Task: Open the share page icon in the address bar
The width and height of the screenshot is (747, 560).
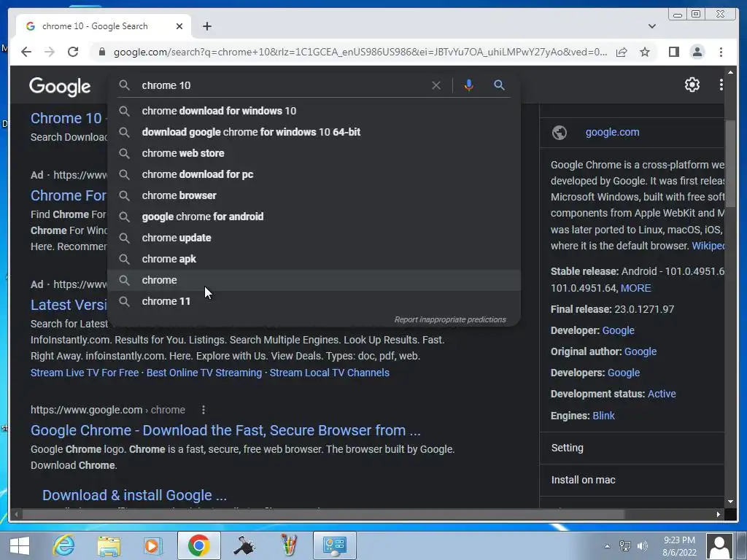Action: click(x=622, y=52)
